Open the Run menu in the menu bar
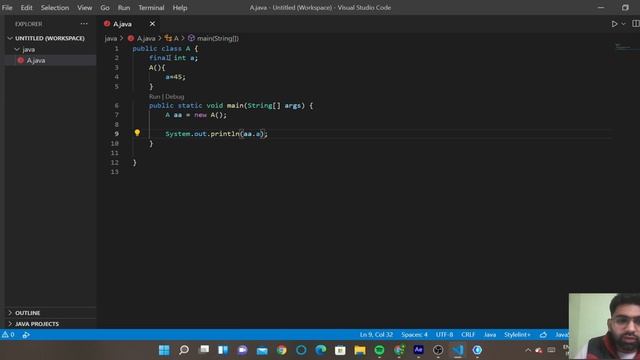 [124, 8]
